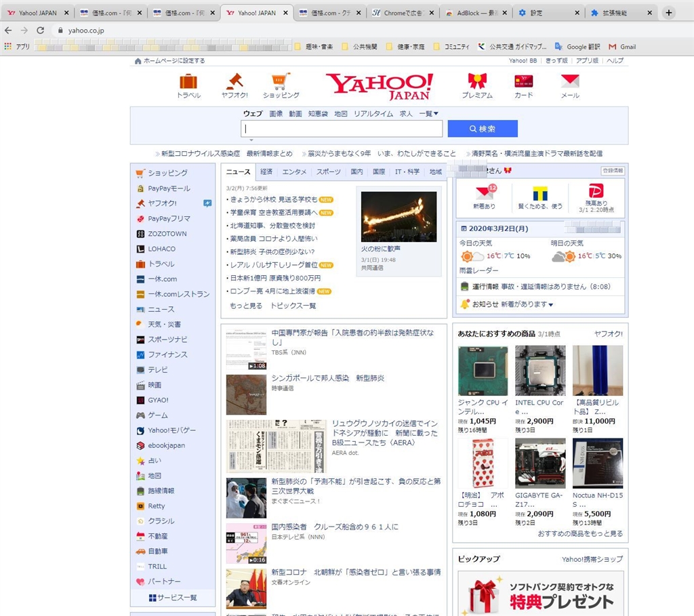Open ebookjapan in the sidebar

point(166,445)
